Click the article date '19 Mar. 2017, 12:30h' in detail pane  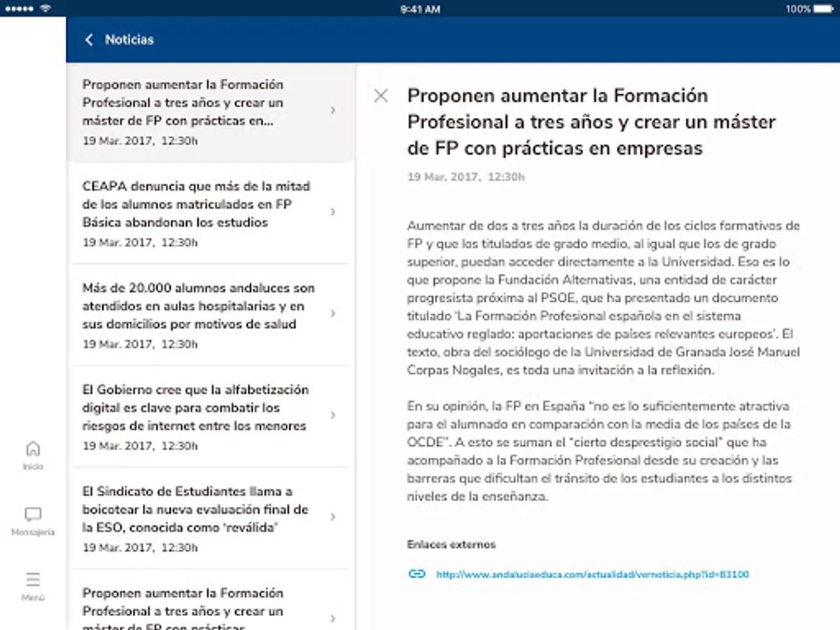466,177
